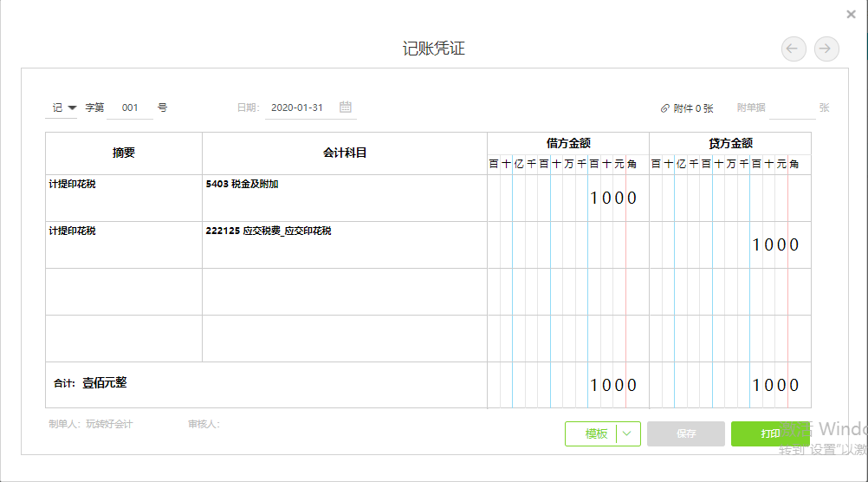Screen dimensions: 868x482
Task: Go to previous voucher with left arrow
Action: tap(794, 49)
